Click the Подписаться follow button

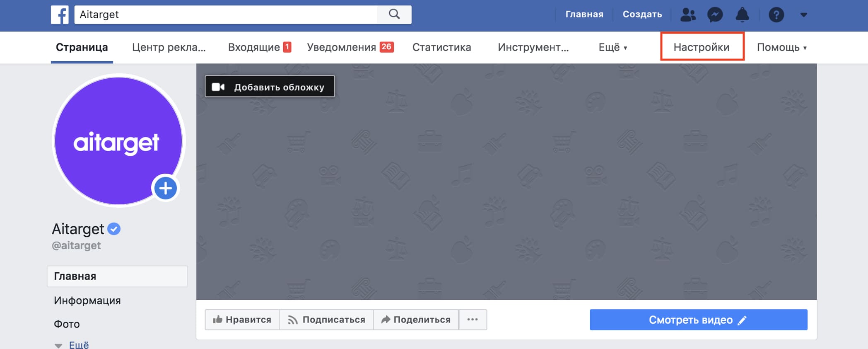(x=326, y=320)
